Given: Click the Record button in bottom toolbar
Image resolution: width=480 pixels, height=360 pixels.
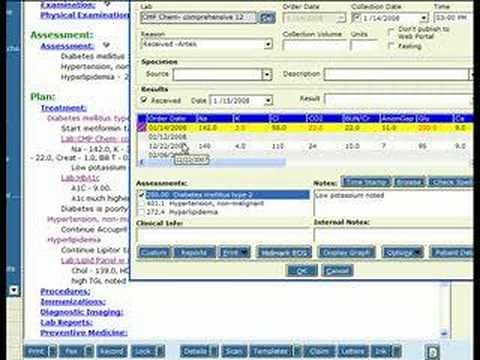Looking at the screenshot, I should click(112, 352).
